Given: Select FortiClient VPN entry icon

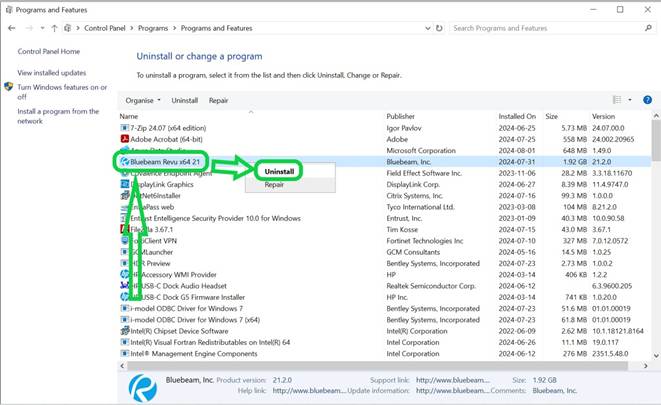Looking at the screenshot, I should 124,241.
